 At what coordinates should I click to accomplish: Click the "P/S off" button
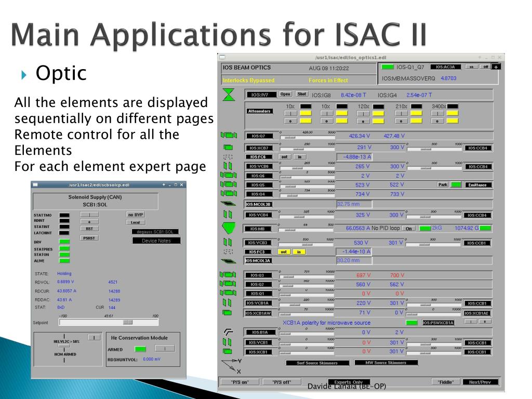282,382
